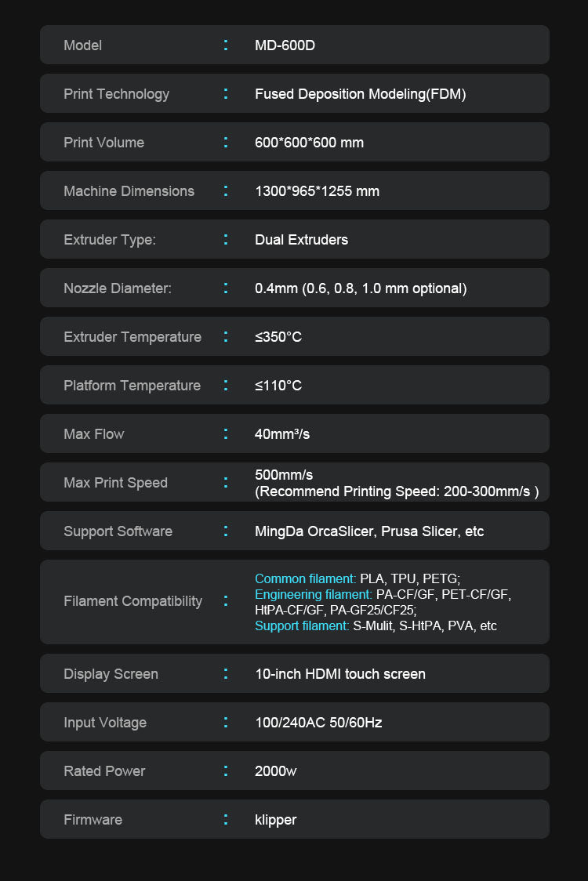Click the Platform Temperature label
The height and width of the screenshot is (881, 588).
click(132, 386)
